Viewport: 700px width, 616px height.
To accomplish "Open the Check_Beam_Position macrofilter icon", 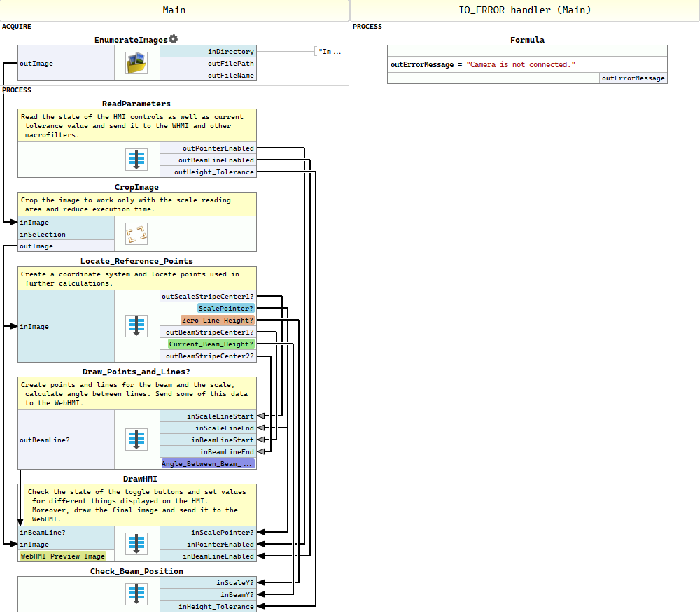I will pos(136,594).
